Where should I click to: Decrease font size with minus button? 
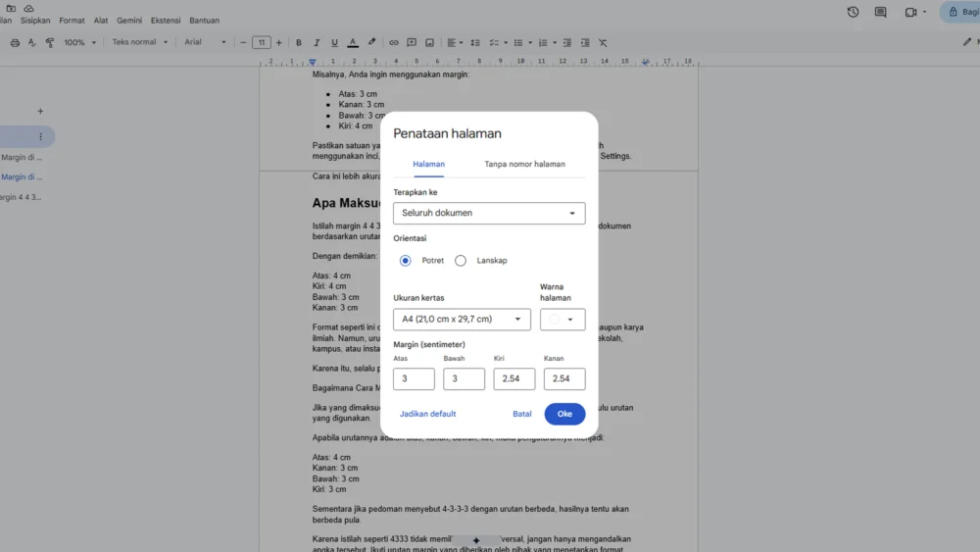click(x=243, y=42)
